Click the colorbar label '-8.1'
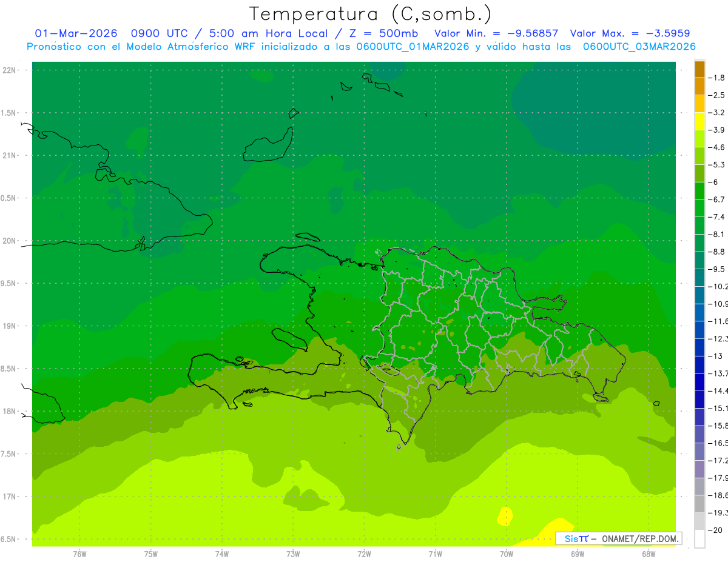The width and height of the screenshot is (728, 562). tap(718, 234)
